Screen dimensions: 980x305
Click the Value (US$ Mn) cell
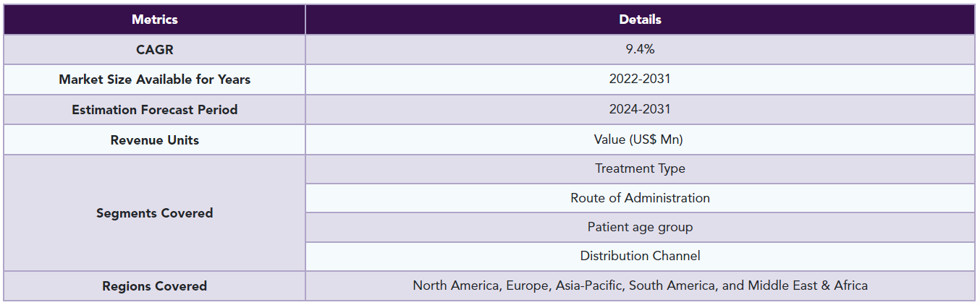coord(640,139)
